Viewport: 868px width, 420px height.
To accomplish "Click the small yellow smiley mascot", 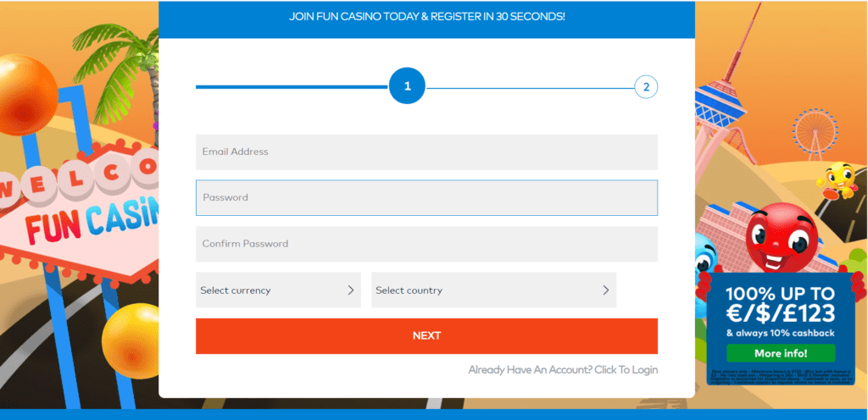I will click(837, 180).
